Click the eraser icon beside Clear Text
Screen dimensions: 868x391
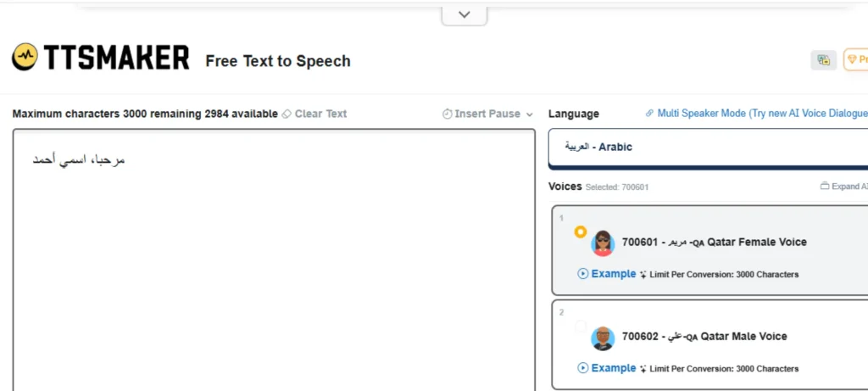(x=287, y=115)
